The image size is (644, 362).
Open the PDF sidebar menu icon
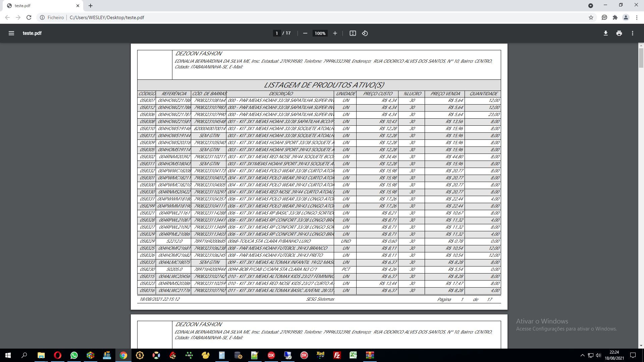pos(11,33)
